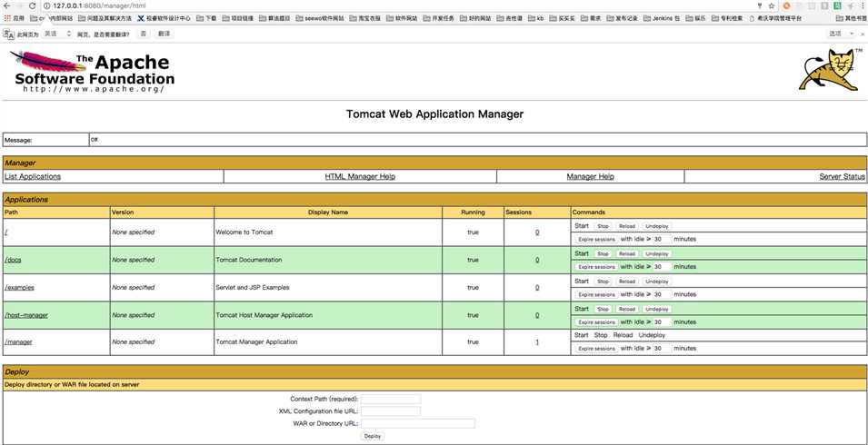Stop the /examples application
The height and width of the screenshot is (445, 868).
[603, 282]
